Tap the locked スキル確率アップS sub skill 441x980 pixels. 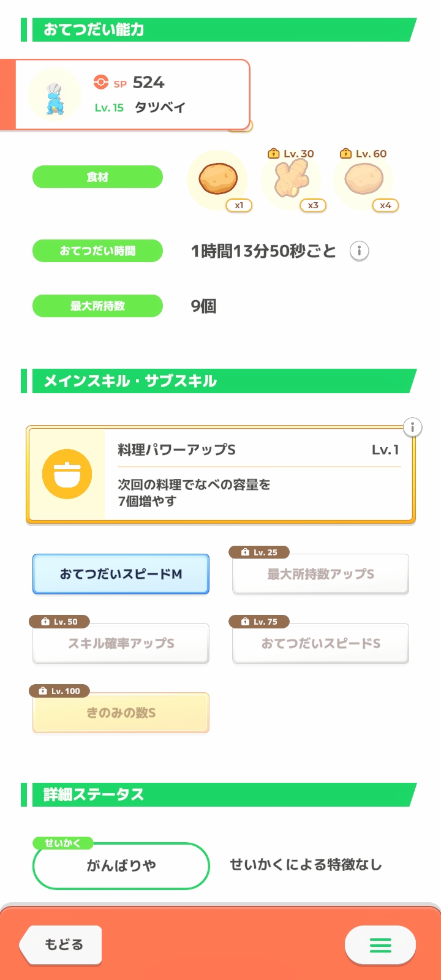[121, 643]
